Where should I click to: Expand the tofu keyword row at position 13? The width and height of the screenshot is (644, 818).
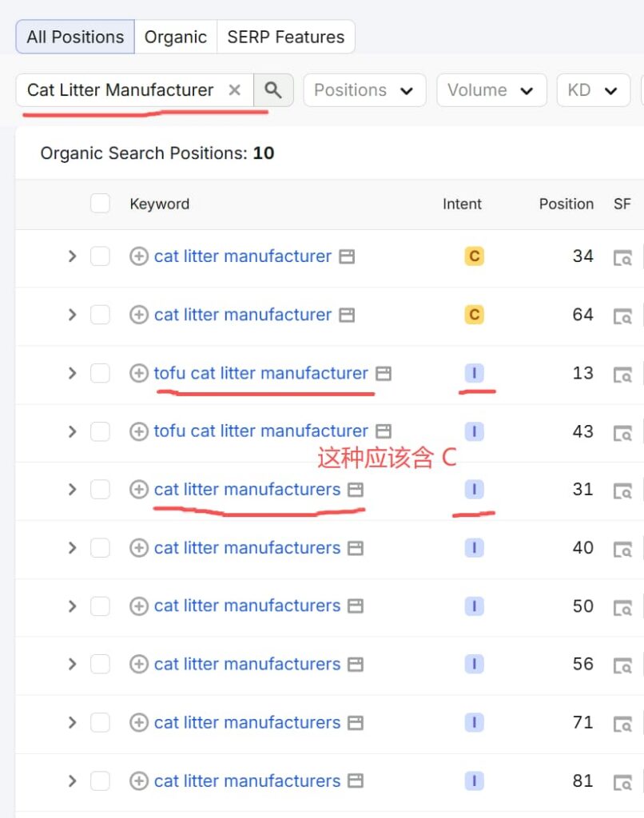click(x=72, y=374)
